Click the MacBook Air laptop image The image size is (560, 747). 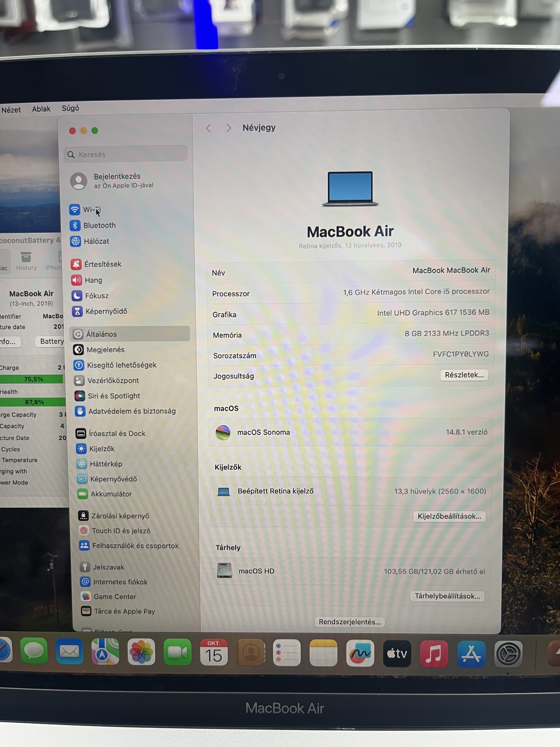coord(350,189)
